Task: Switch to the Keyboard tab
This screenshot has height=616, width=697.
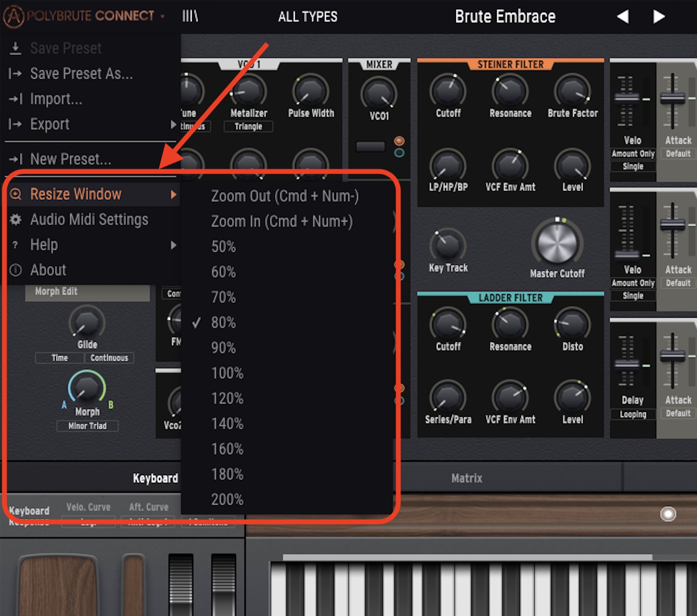Action: pos(155,478)
